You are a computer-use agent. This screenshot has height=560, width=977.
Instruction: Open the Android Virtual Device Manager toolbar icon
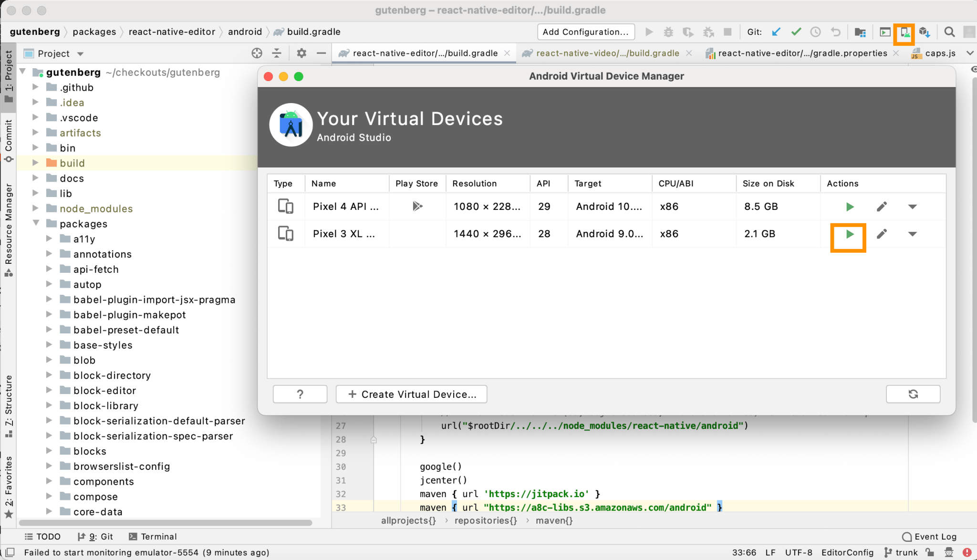(x=904, y=31)
